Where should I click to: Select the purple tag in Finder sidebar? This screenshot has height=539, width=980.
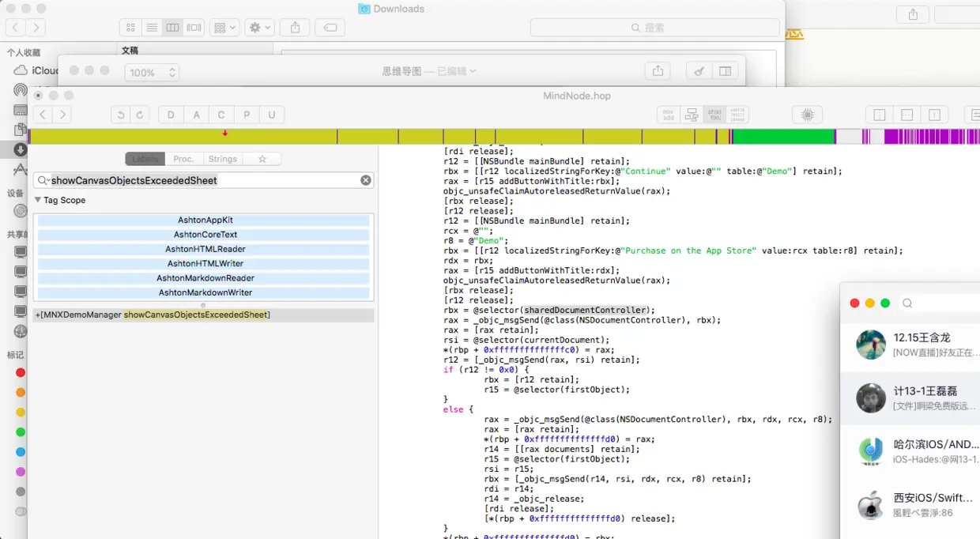pyautogui.click(x=21, y=471)
